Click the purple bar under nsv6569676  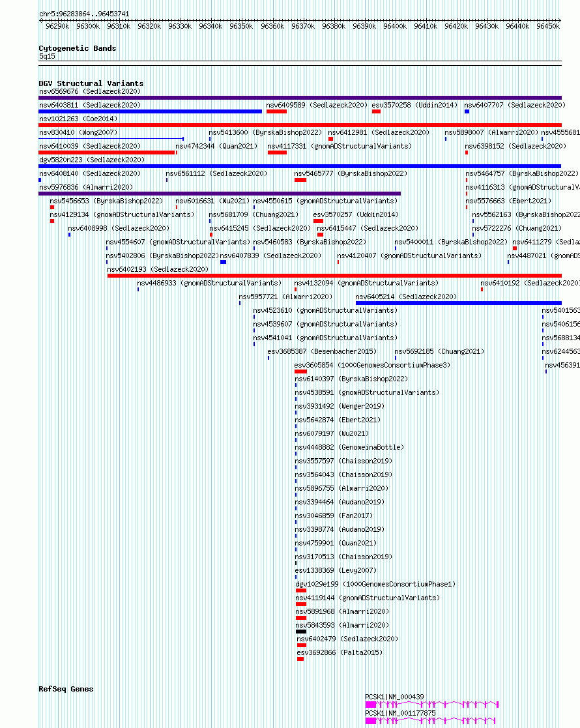(300, 98)
